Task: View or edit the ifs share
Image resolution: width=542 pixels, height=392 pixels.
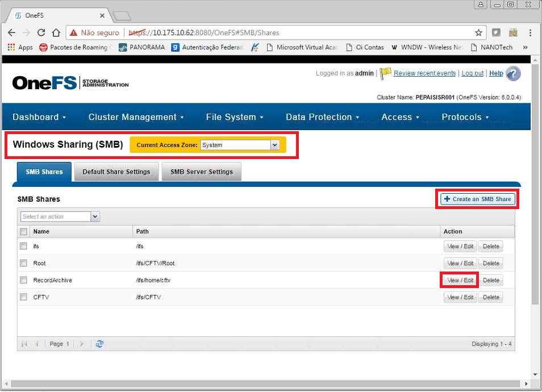Action: pos(460,246)
